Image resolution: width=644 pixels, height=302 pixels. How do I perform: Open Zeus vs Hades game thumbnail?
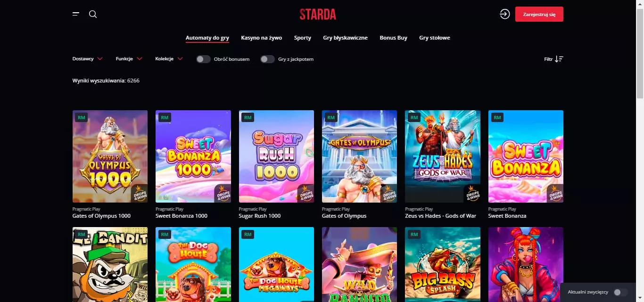tap(442, 156)
